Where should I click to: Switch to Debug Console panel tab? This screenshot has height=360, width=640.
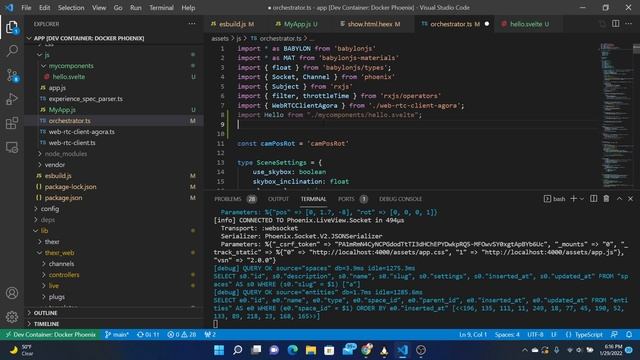(x=400, y=199)
